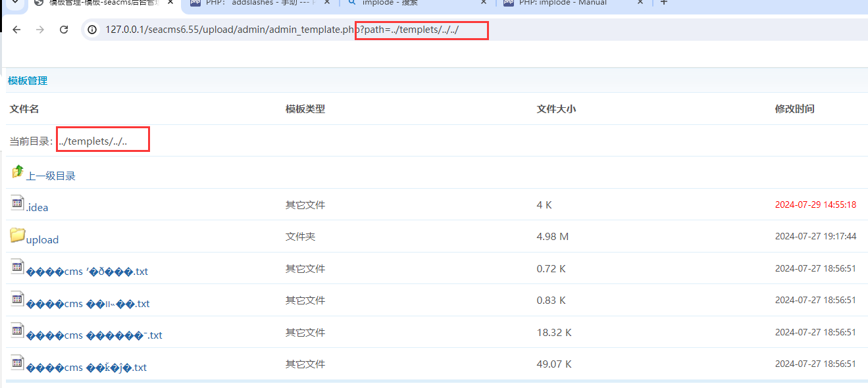Click the 其它文件 type cell for .idea
Viewport: 868px width, 388px height.
point(305,205)
